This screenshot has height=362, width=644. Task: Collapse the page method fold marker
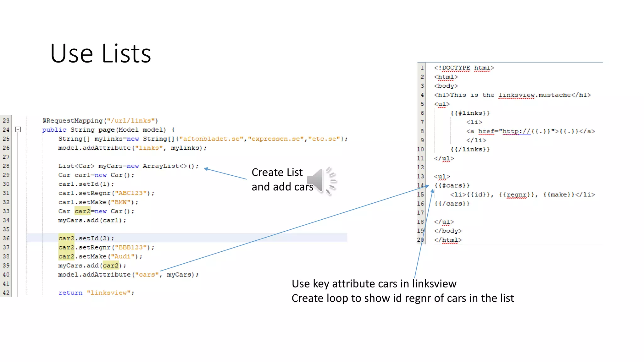(18, 129)
